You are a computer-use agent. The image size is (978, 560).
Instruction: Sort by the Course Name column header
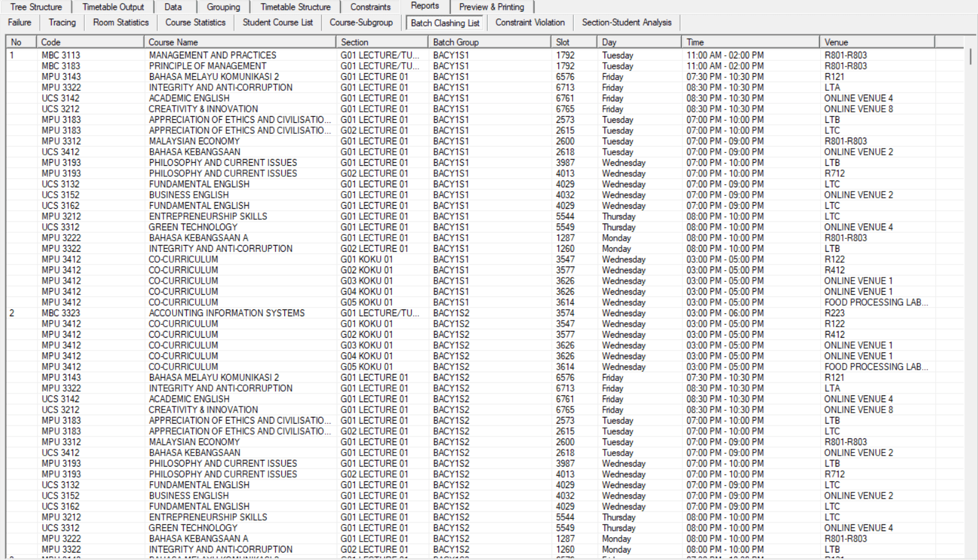[x=240, y=42]
